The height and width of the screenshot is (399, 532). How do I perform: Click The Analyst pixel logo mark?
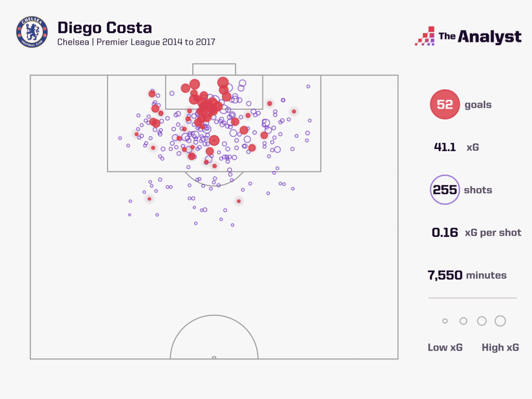coord(424,36)
